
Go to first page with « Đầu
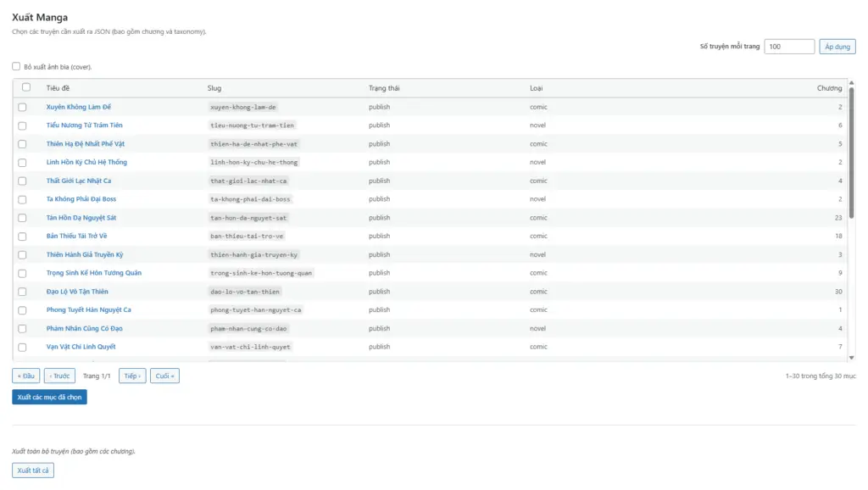pos(26,376)
